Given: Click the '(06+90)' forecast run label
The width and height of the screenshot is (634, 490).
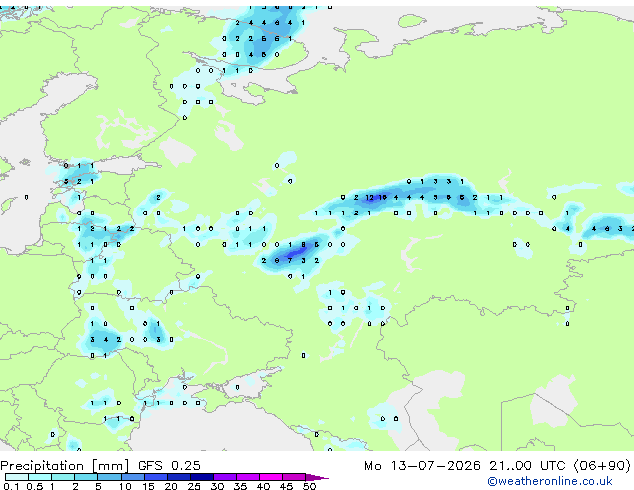Looking at the screenshot, I should click(602, 466).
